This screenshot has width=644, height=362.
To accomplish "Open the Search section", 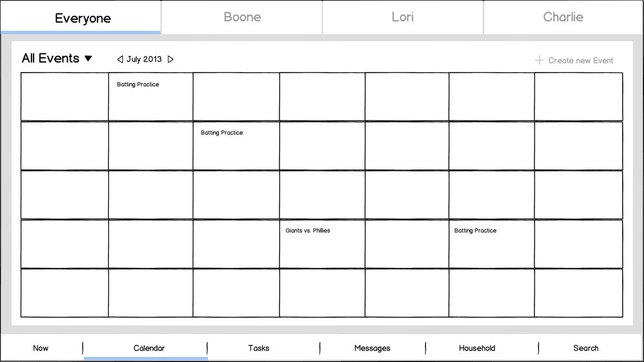I will point(586,348).
